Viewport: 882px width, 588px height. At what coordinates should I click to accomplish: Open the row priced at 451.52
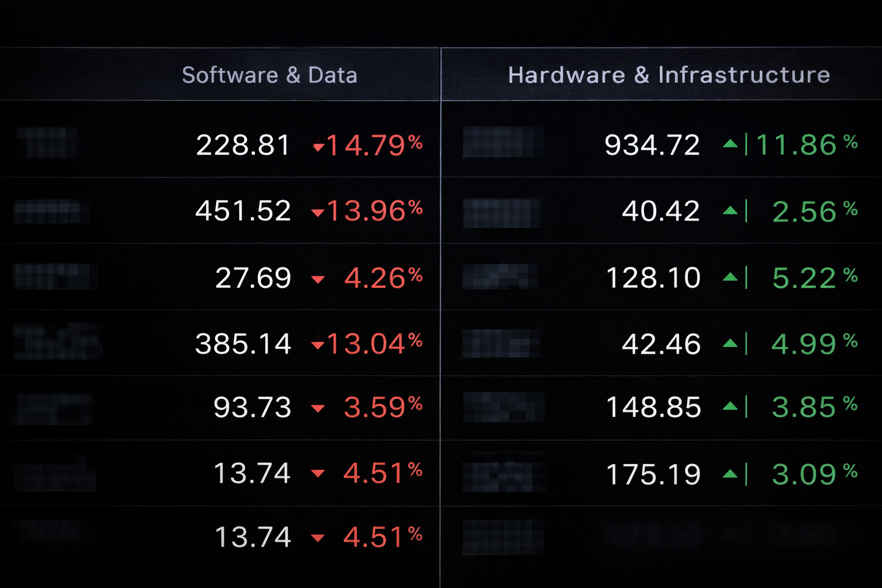(243, 211)
